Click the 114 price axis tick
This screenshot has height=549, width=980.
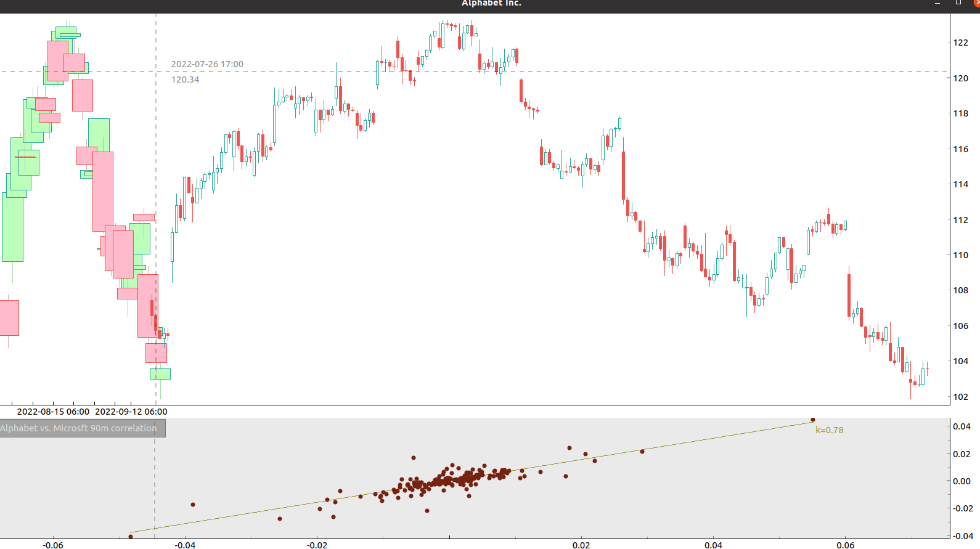(x=960, y=184)
